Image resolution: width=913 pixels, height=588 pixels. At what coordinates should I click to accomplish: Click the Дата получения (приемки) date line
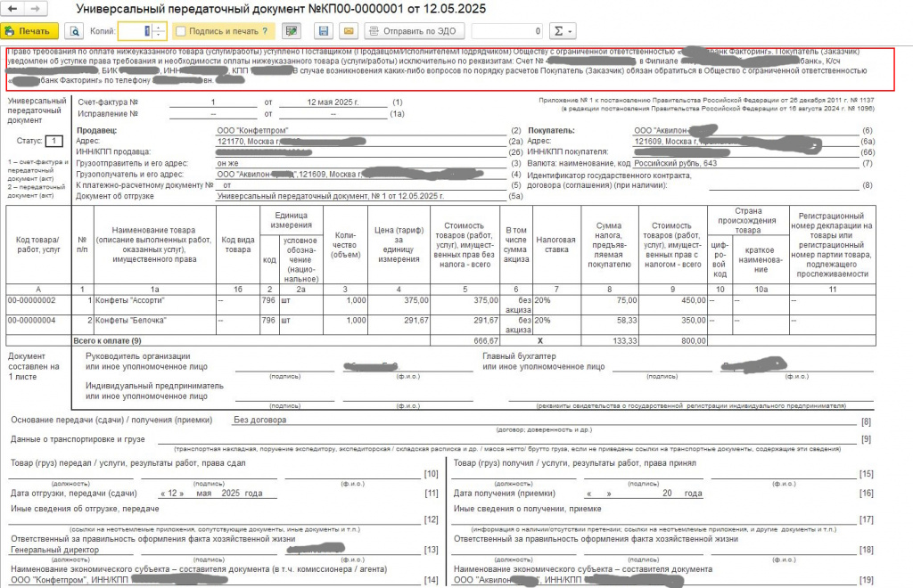click(644, 494)
